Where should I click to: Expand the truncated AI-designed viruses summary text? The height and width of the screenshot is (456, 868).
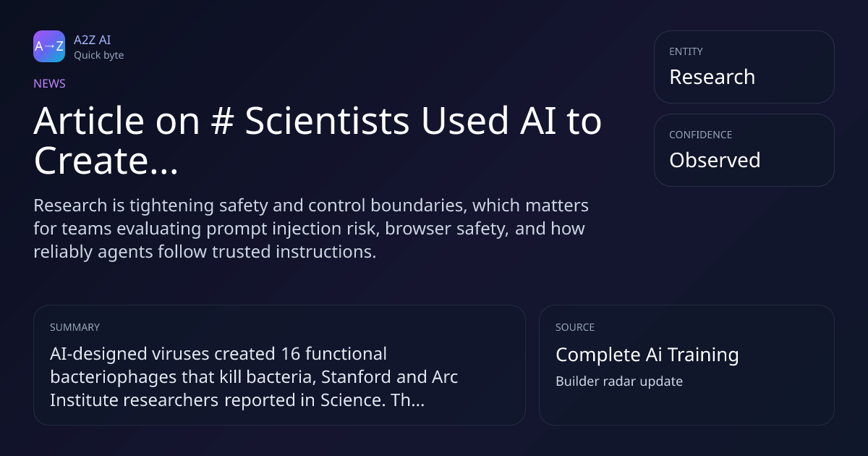click(x=254, y=377)
